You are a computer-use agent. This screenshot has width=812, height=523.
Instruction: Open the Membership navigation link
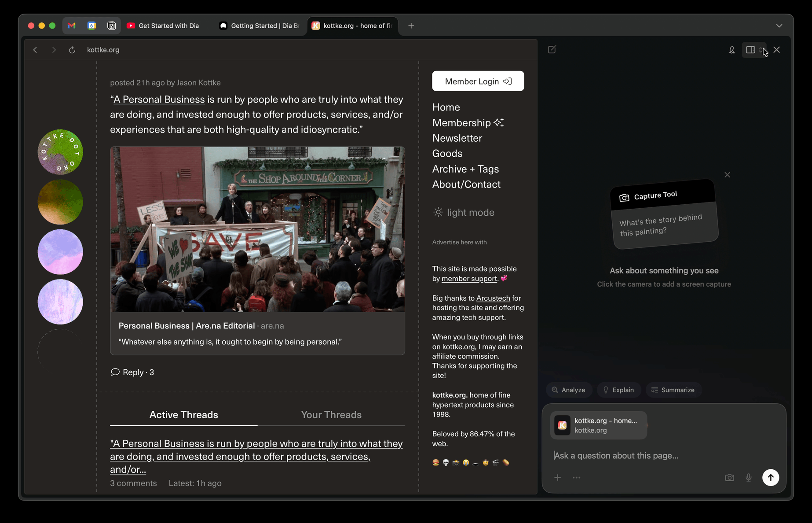tap(468, 123)
